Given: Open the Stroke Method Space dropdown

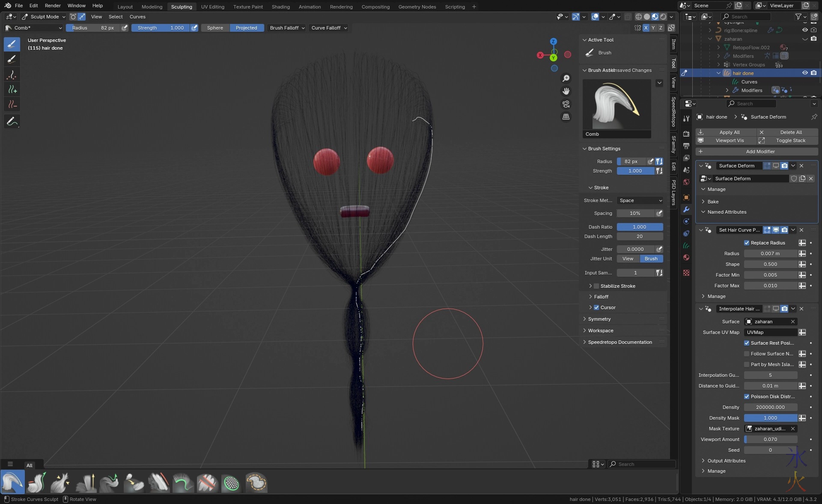Looking at the screenshot, I should 640,200.
